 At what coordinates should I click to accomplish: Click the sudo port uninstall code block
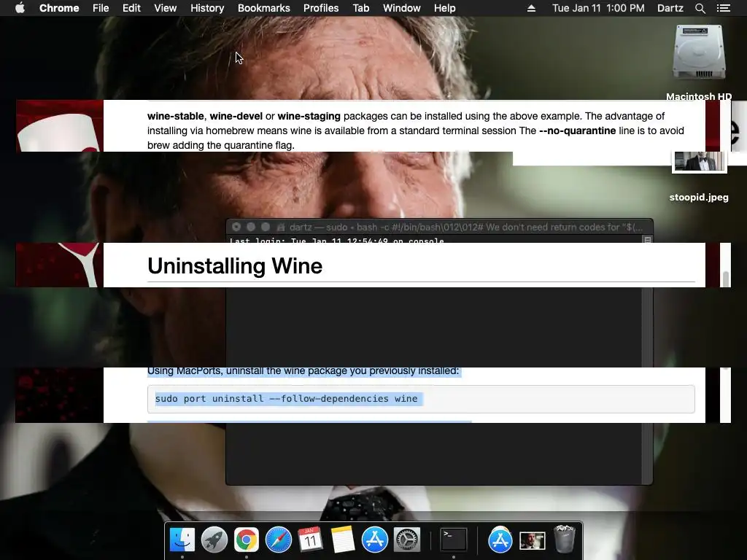pyautogui.click(x=421, y=399)
